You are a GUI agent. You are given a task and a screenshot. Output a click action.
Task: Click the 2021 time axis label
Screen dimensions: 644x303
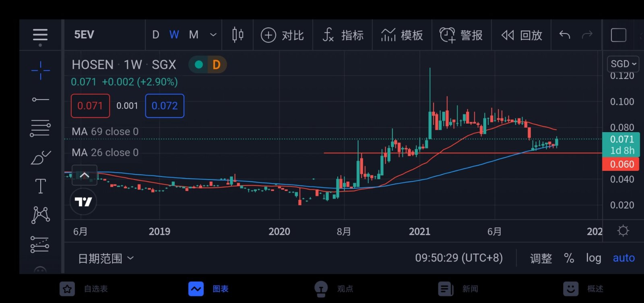point(419,232)
